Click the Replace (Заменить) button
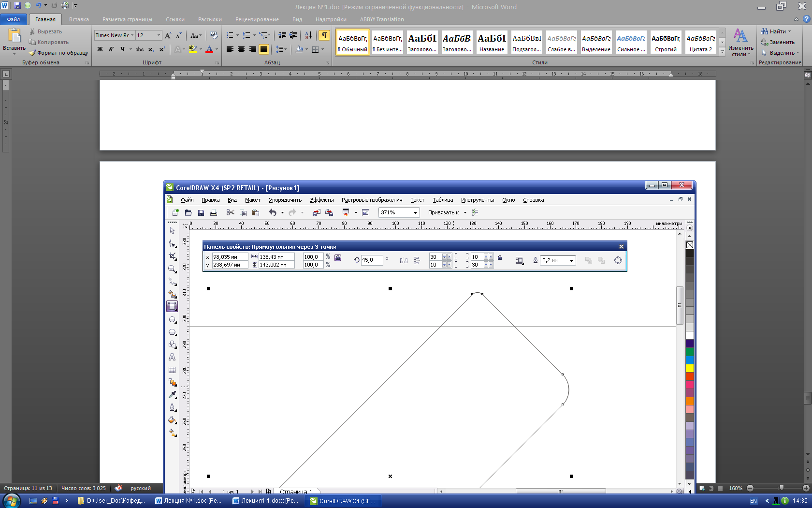 pos(778,42)
